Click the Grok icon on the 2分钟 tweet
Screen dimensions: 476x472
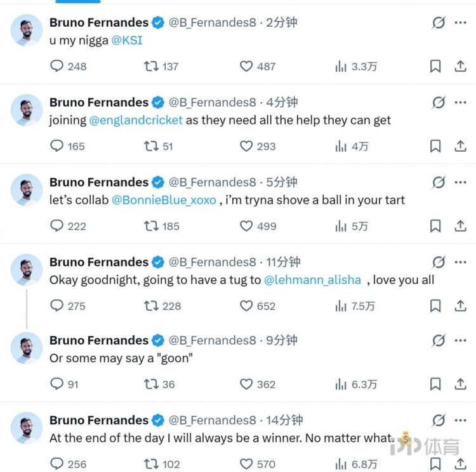pos(438,23)
